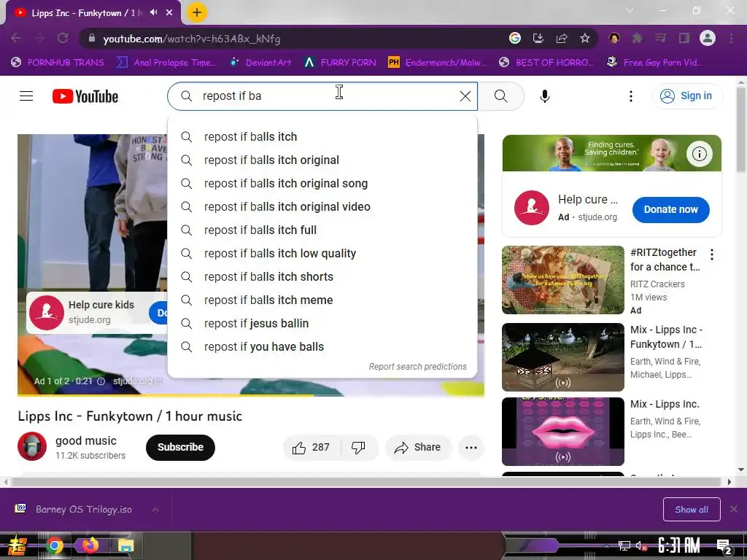
Task: Select suggestion "repost if balls itch full"
Action: [x=322, y=230]
